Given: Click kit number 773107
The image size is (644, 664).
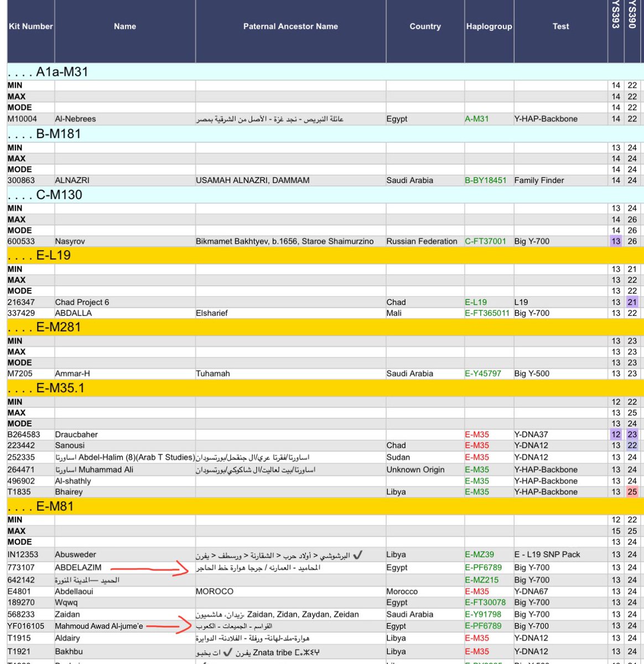Looking at the screenshot, I should point(21,568).
